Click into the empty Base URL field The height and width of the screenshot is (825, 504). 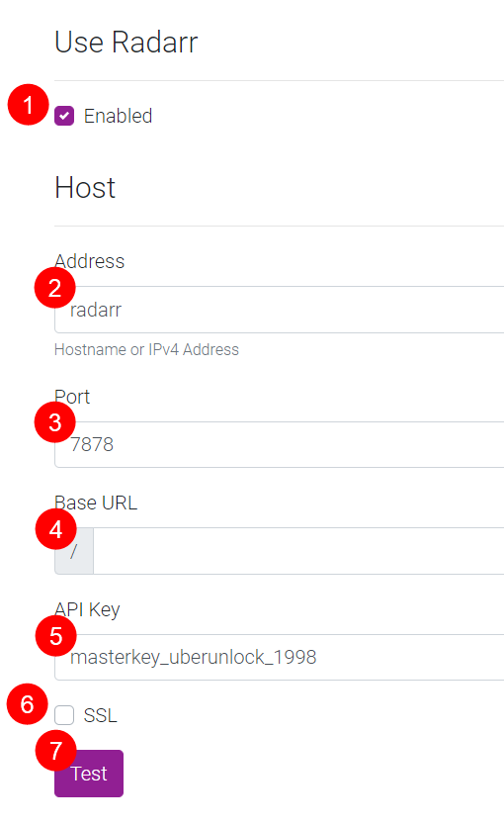click(x=298, y=551)
